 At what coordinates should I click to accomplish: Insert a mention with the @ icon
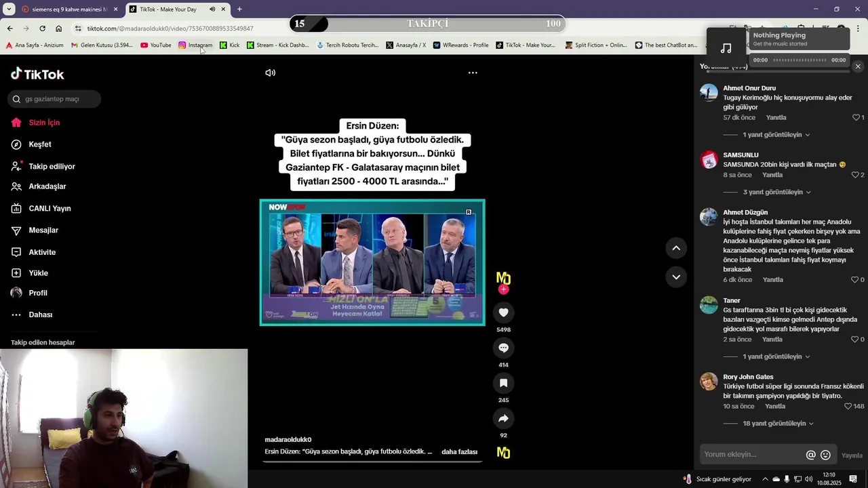click(810, 455)
